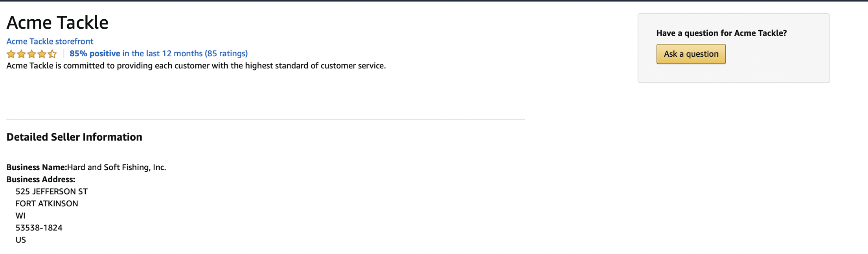Select the Detailed Seller Information heading

(74, 137)
